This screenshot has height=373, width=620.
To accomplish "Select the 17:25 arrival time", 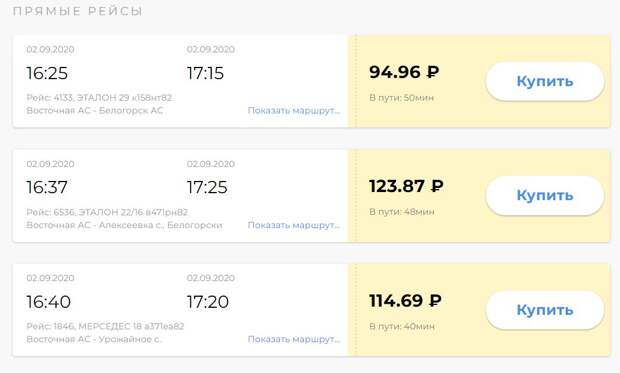I will coord(207,187).
